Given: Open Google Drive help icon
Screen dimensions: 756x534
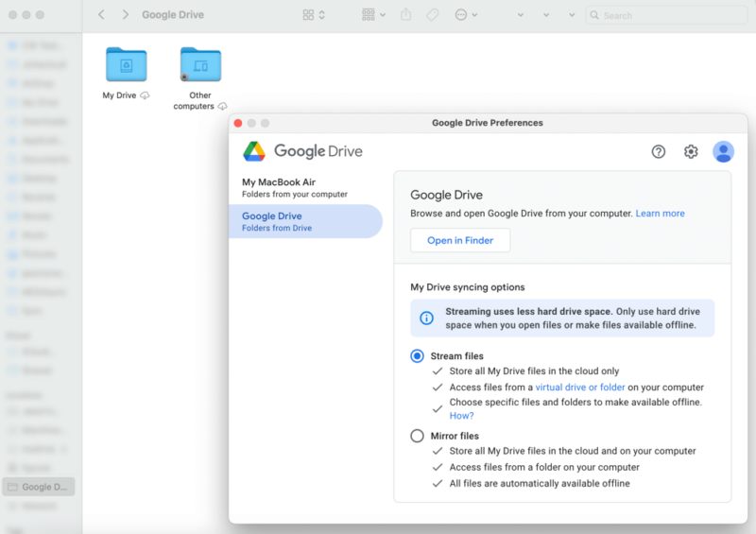Looking at the screenshot, I should tap(658, 151).
